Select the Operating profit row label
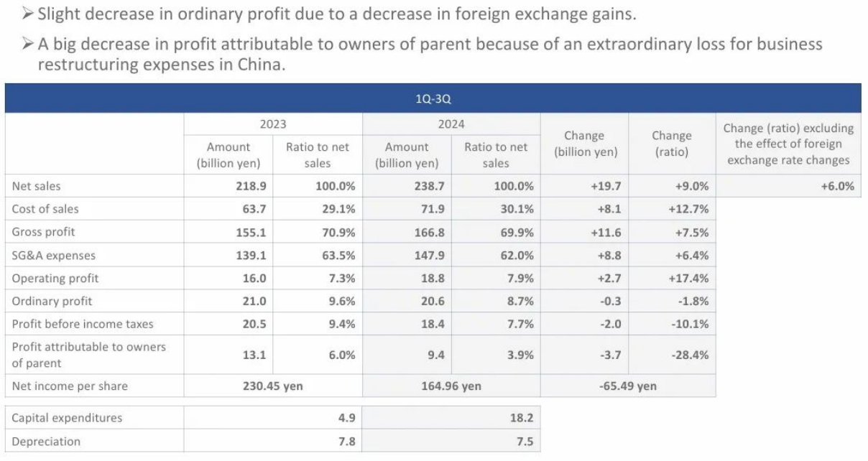 [x=55, y=278]
